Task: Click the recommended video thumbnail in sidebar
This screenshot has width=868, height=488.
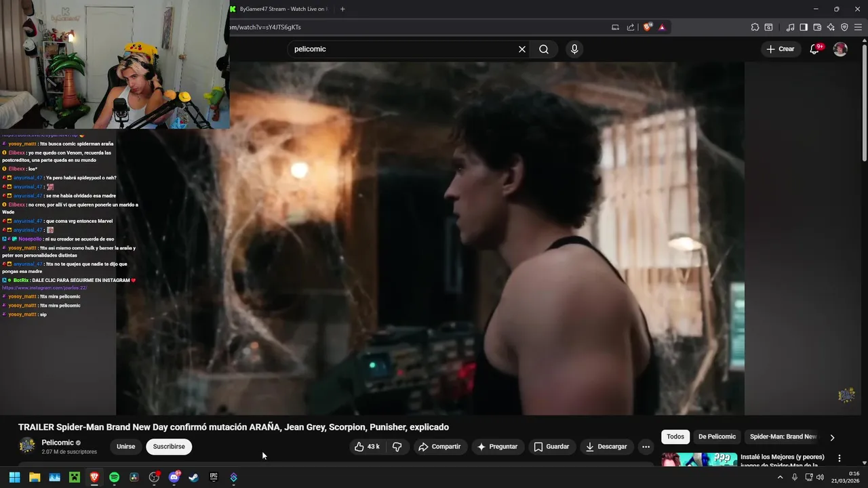Action: pyautogui.click(x=699, y=460)
